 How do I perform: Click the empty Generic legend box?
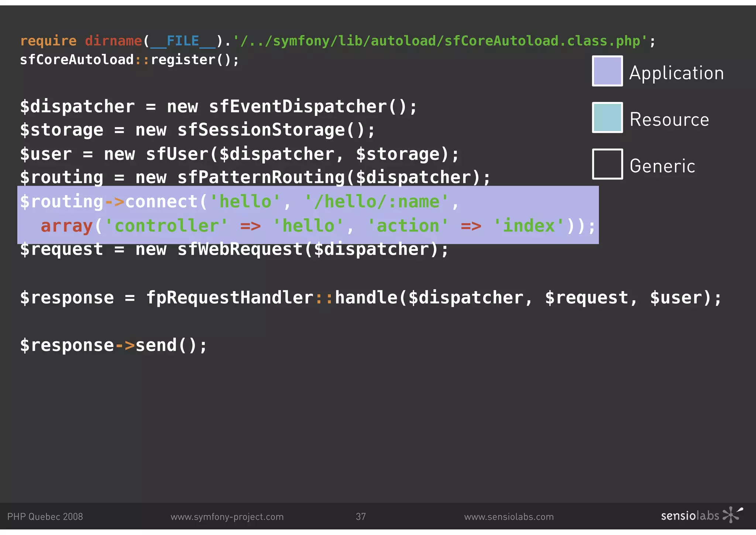coord(607,164)
